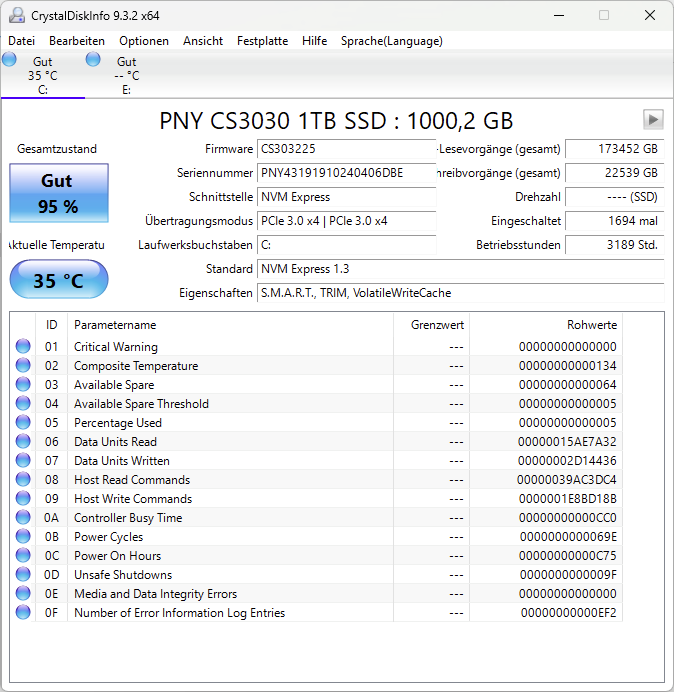Click the total reads value 173452 GB
674x692 pixels.
tap(614, 149)
